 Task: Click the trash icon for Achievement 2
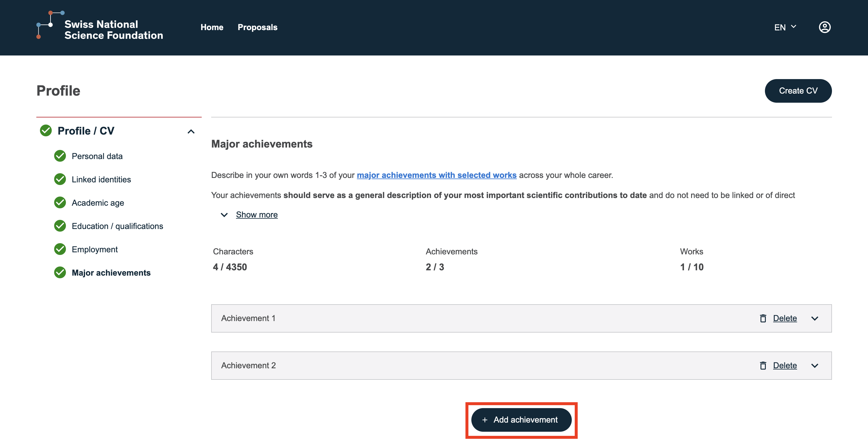point(763,365)
